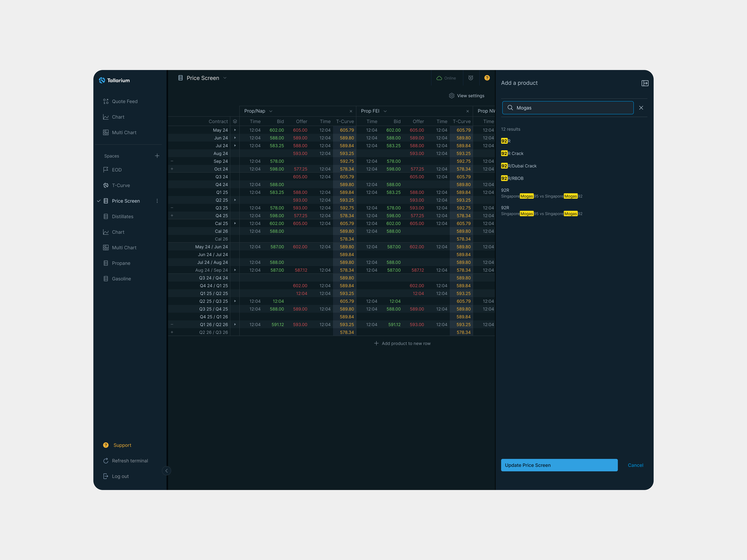This screenshot has height=560, width=747.
Task: Switch to the Distillates space
Action: pos(122,216)
